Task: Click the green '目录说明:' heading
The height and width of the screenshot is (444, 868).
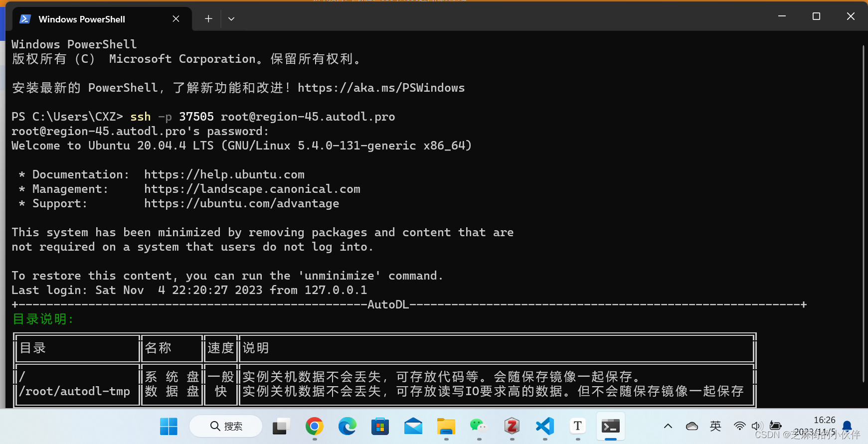Action: [x=43, y=319]
